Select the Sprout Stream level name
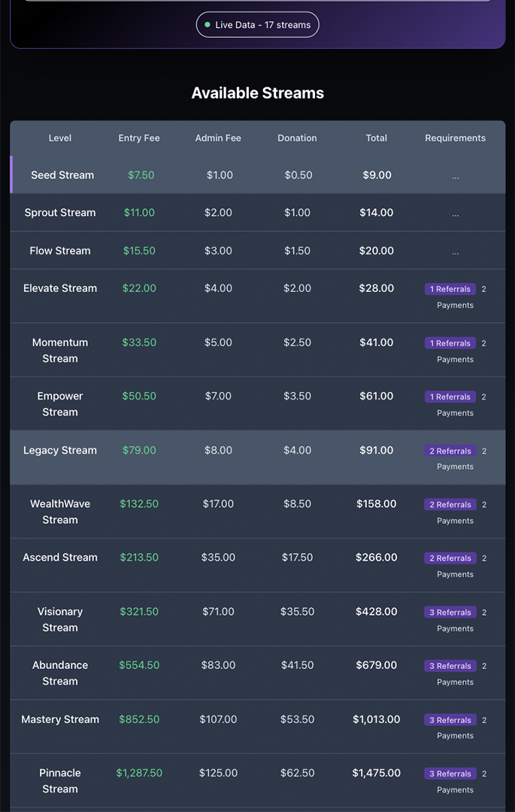This screenshot has width=515, height=812. click(60, 212)
